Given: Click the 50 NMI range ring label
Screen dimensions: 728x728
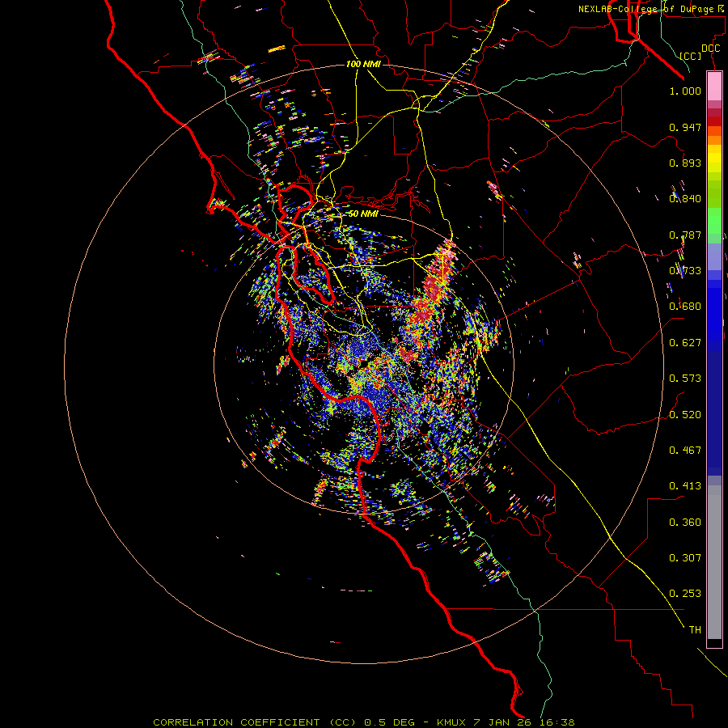Looking at the screenshot, I should point(363,214).
